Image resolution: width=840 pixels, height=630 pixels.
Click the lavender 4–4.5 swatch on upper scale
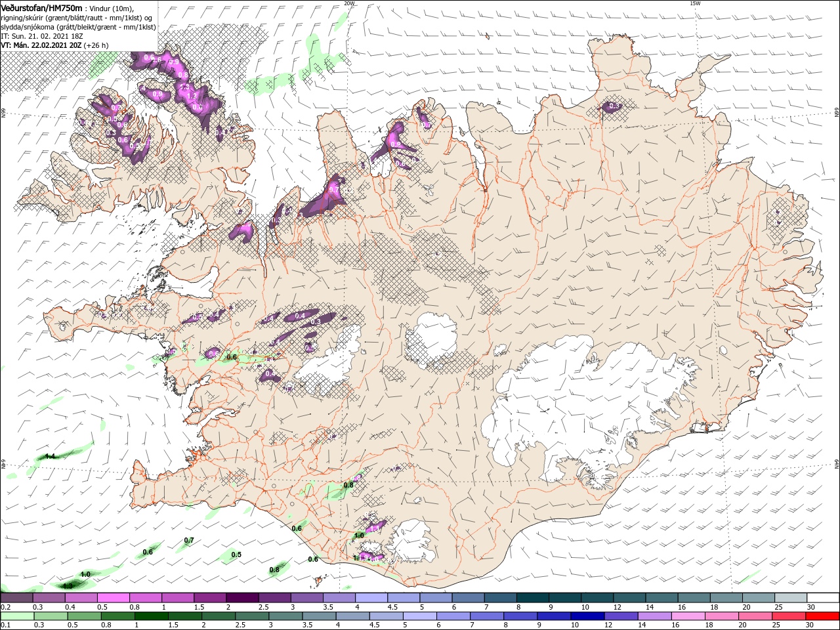point(370,598)
